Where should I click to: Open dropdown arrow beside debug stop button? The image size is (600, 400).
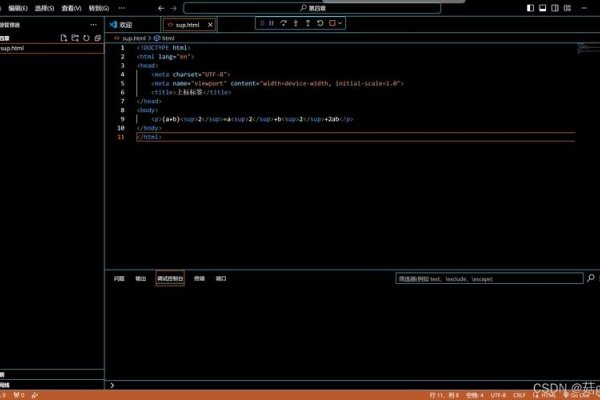tap(341, 22)
